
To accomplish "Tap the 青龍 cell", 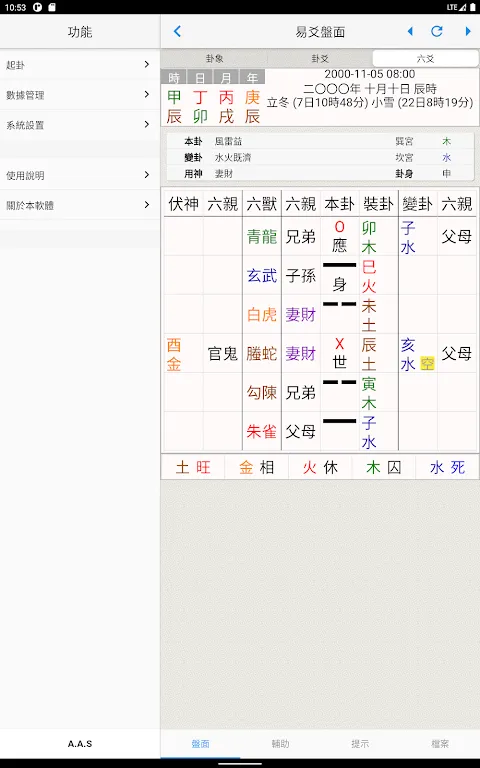I will (x=262, y=237).
